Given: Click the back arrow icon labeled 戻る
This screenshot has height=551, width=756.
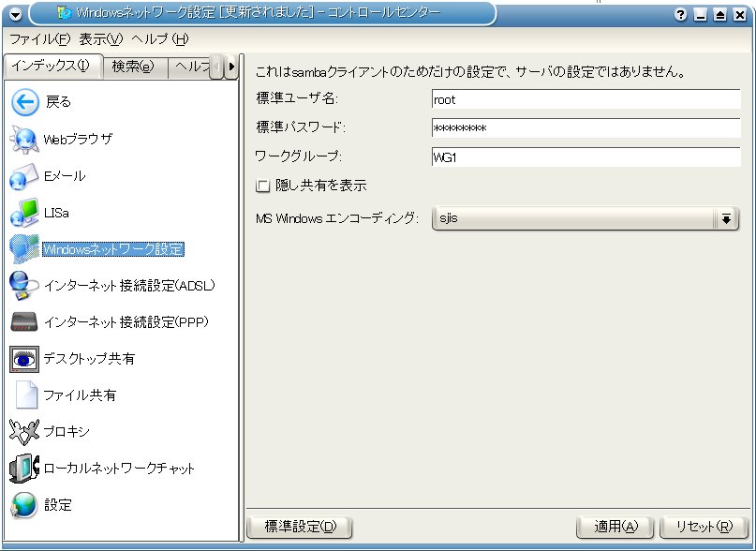Looking at the screenshot, I should [x=25, y=102].
